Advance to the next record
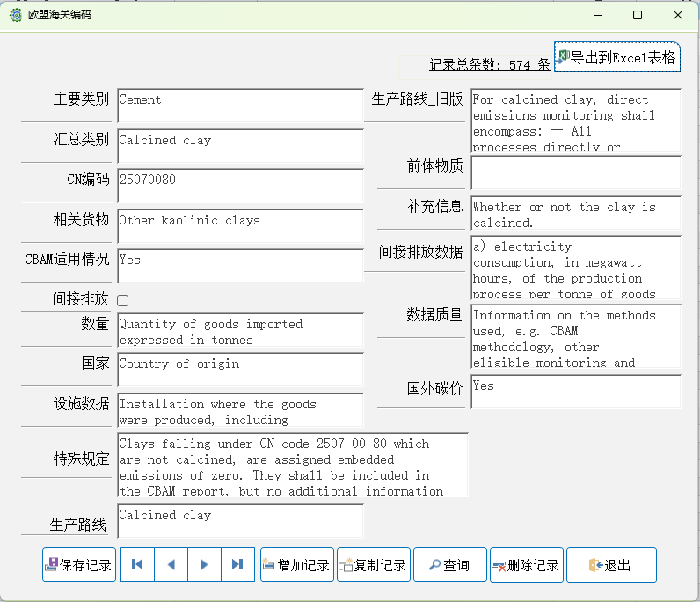 204,565
